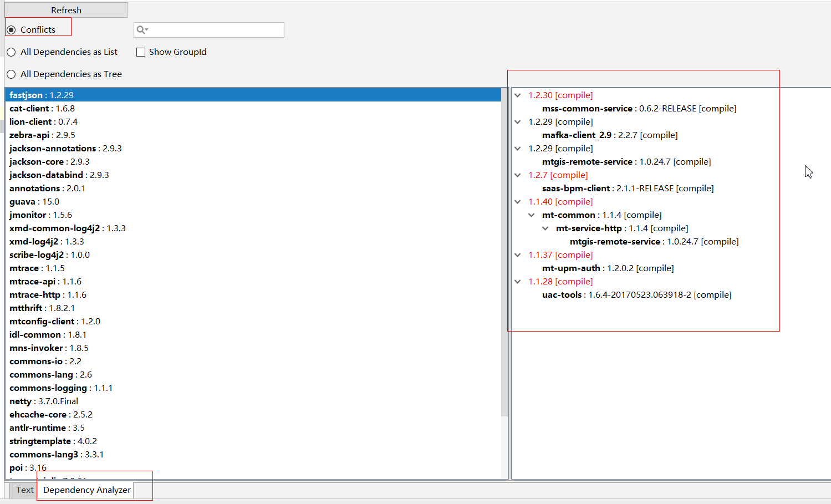Collapse the mt-common 1.1.4 node
This screenshot has width=831, height=504.
click(x=532, y=215)
